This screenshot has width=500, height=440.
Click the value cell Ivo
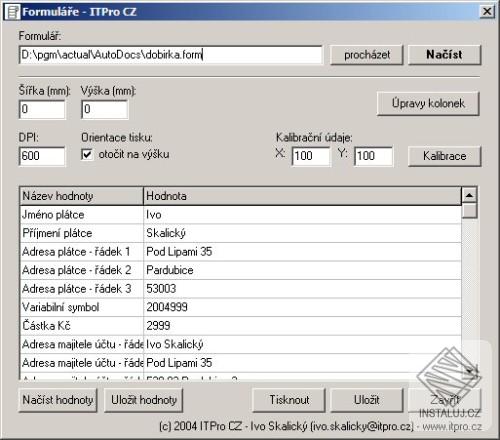pos(302,215)
